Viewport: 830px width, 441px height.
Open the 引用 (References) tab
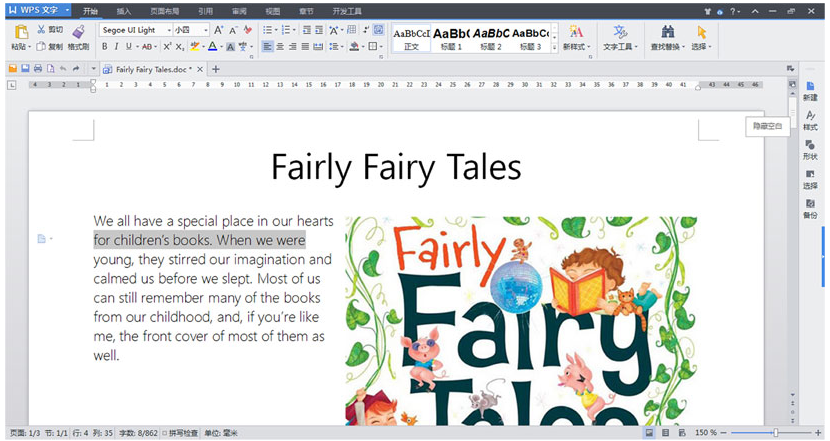pos(205,11)
